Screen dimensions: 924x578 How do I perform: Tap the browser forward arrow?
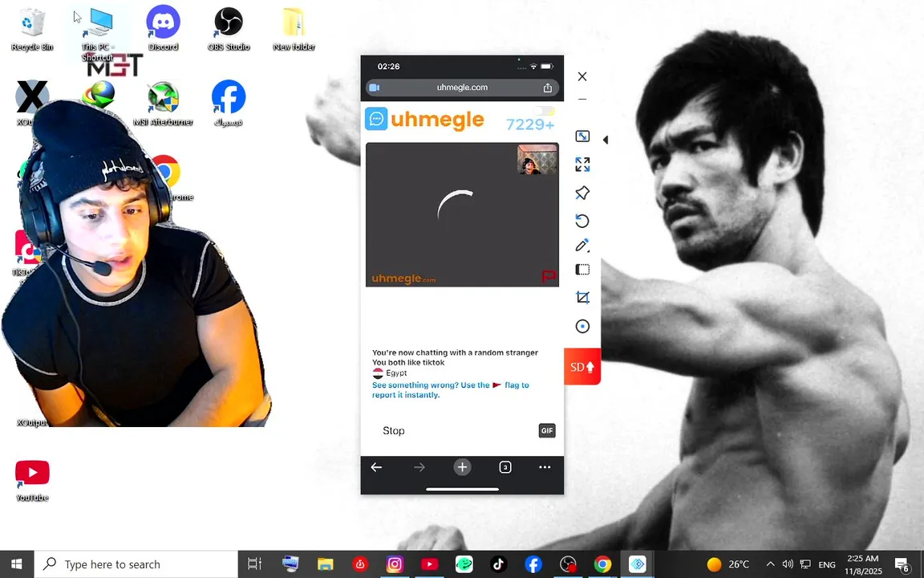click(x=419, y=467)
